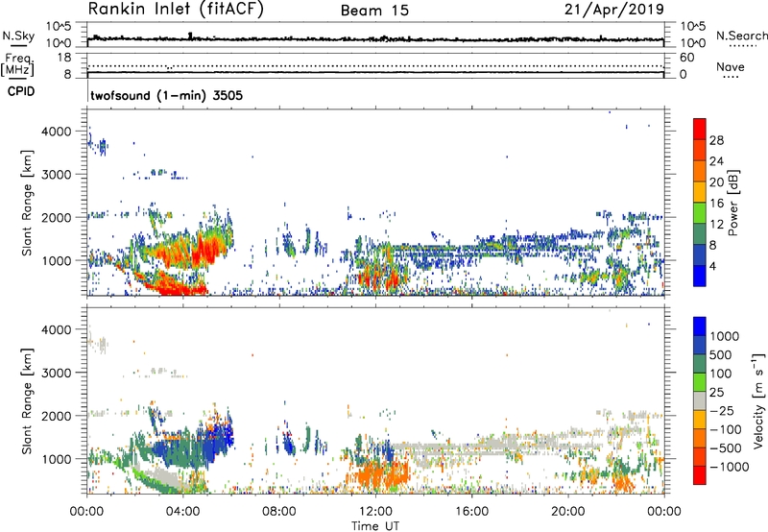Viewport: 768px width, 532px height.
Task: Click the "Power [dB]" colorbar title
Action: [x=733, y=203]
